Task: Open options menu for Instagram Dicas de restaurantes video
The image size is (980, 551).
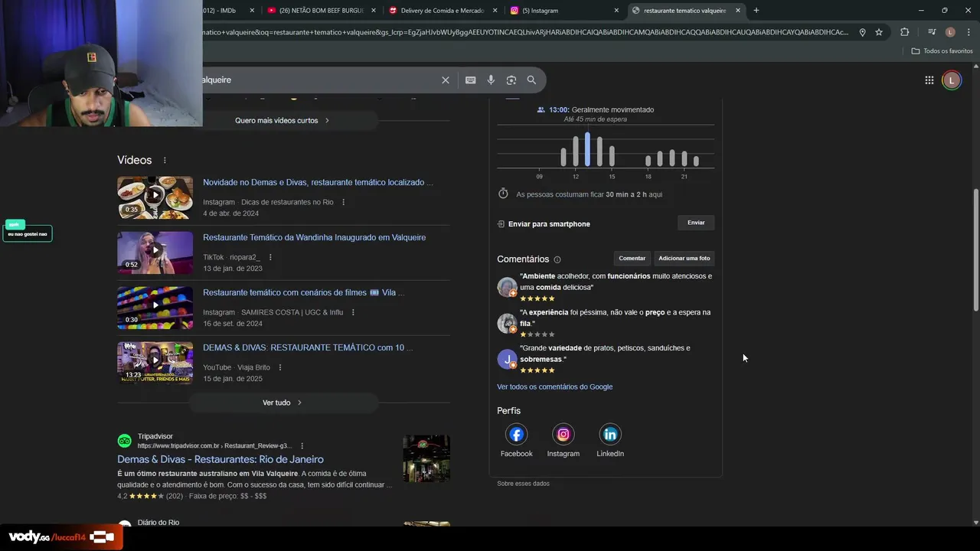Action: click(x=343, y=202)
